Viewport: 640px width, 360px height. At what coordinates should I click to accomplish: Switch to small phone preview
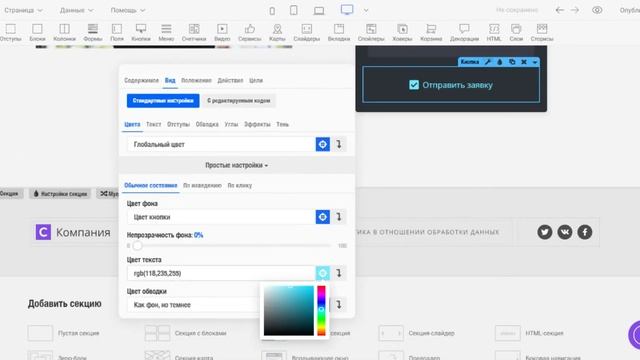272,11
